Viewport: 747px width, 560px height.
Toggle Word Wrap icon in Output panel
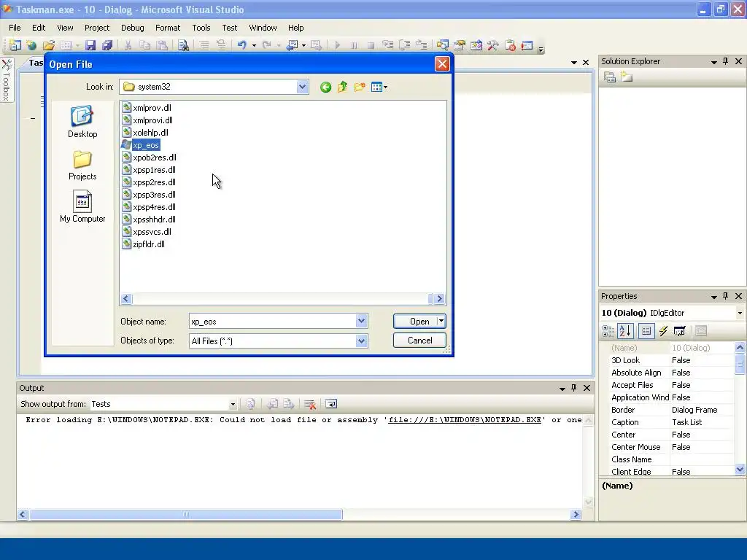(331, 404)
